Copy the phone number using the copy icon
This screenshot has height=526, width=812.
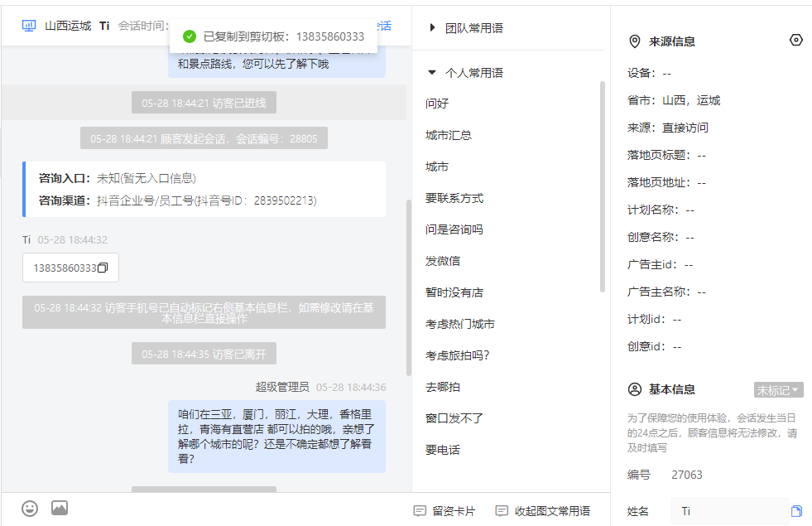pos(103,268)
